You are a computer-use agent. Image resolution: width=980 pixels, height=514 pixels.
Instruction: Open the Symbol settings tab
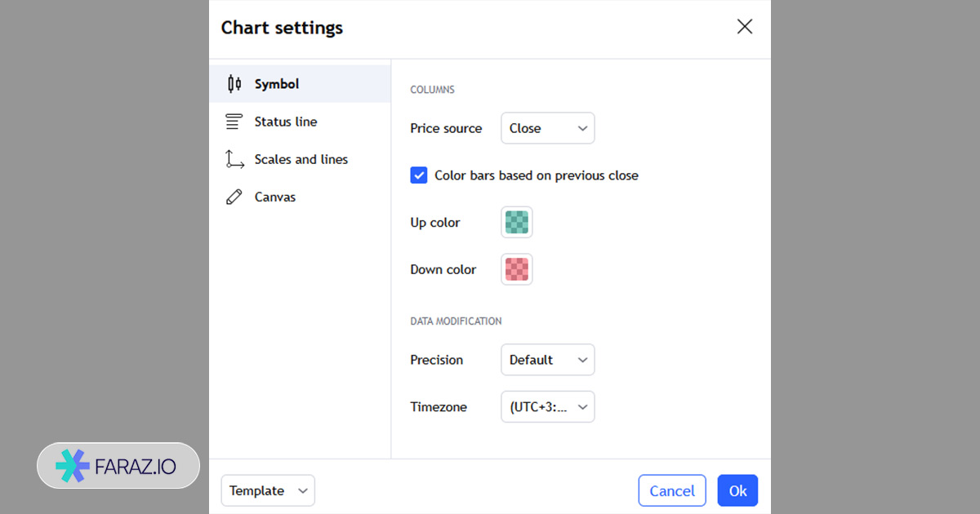click(x=300, y=84)
